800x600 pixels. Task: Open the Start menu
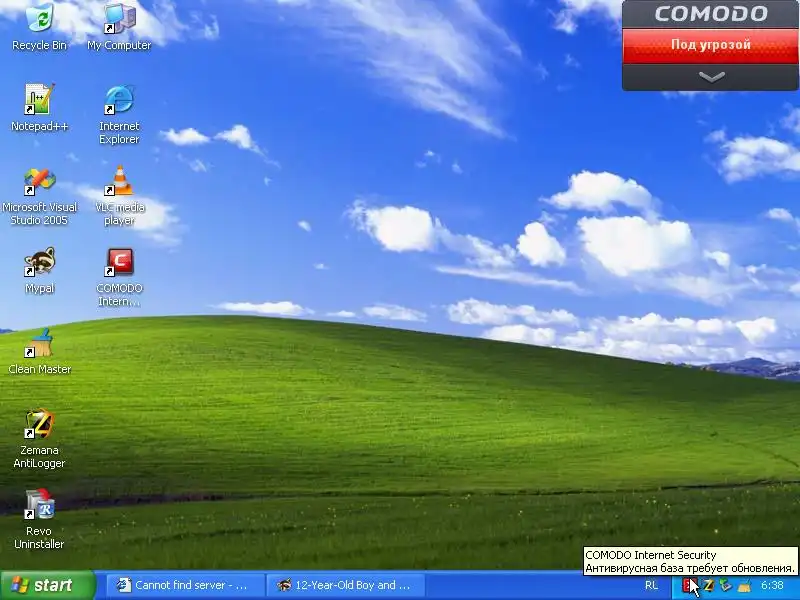[x=47, y=585]
